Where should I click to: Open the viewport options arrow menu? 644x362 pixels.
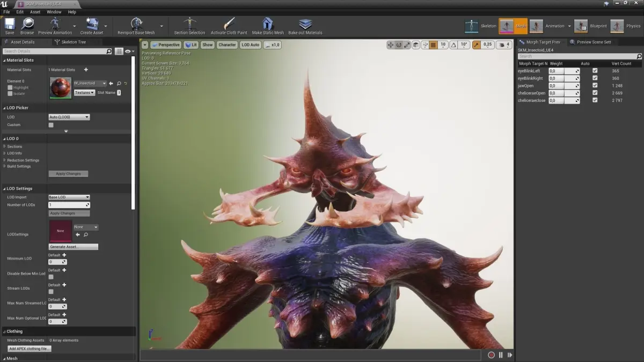[144, 45]
